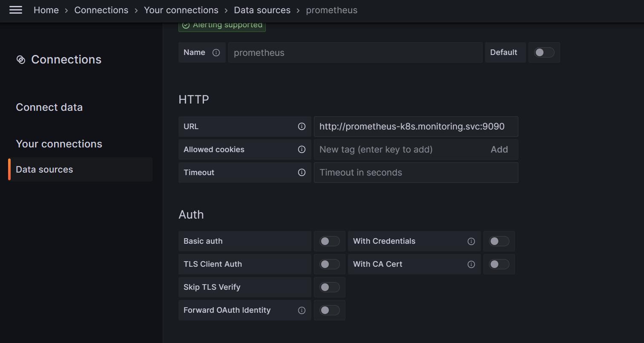This screenshot has width=644, height=343.
Task: Click the Add cookie button
Action: pos(499,150)
